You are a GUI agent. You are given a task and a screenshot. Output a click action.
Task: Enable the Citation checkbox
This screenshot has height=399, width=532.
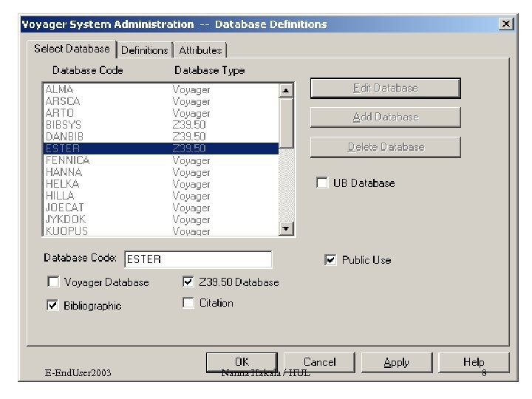point(188,303)
